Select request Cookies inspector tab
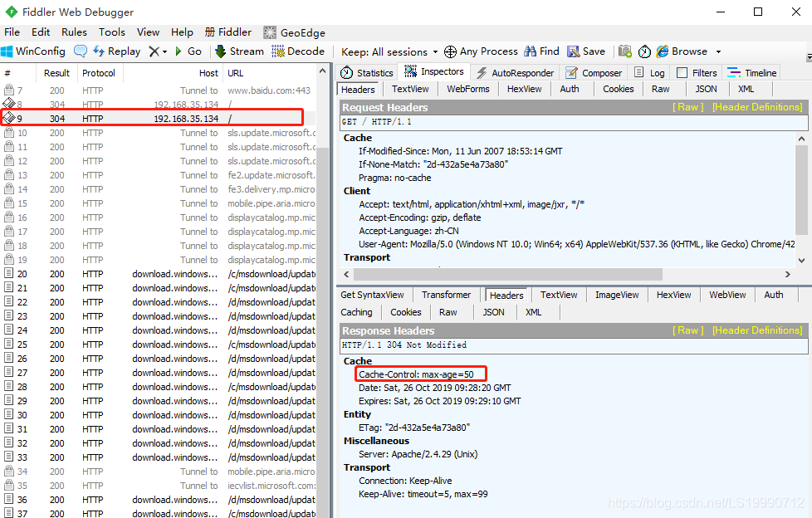 (x=619, y=89)
